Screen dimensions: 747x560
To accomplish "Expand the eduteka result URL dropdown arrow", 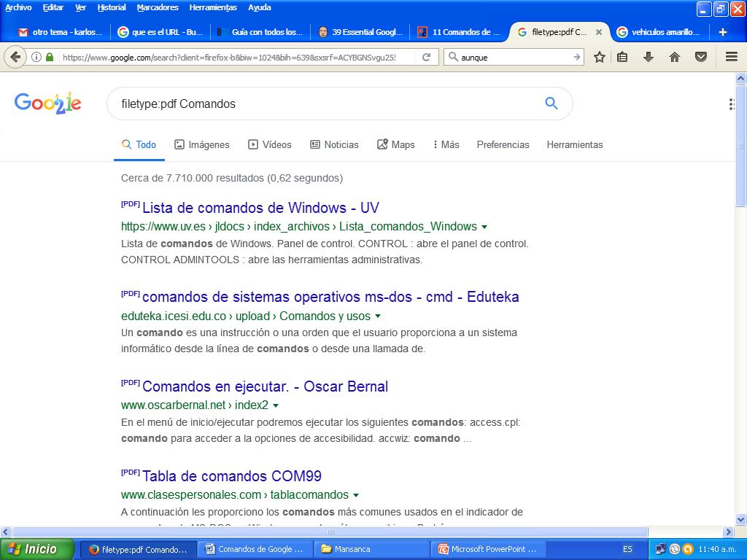I will click(x=378, y=316).
